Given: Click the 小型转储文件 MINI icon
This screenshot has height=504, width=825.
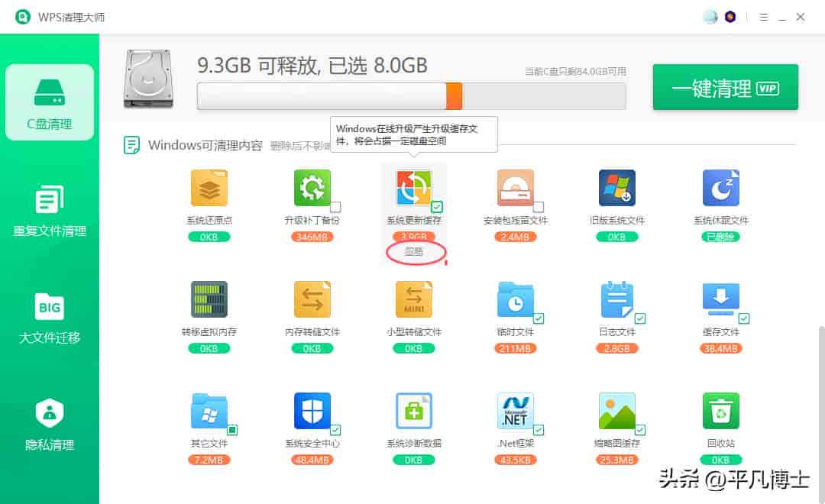Looking at the screenshot, I should coord(413,299).
